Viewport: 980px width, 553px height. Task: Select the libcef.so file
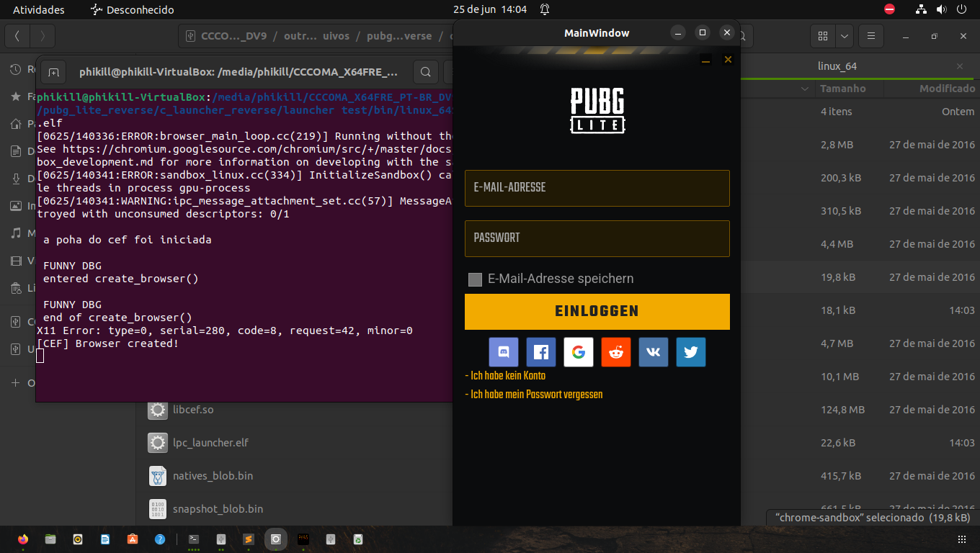tap(193, 410)
